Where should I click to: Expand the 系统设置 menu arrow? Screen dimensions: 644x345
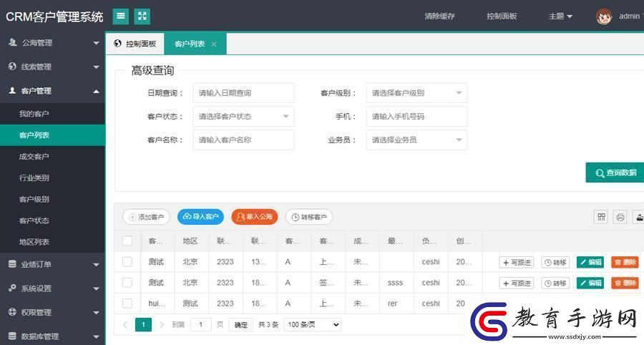96,288
